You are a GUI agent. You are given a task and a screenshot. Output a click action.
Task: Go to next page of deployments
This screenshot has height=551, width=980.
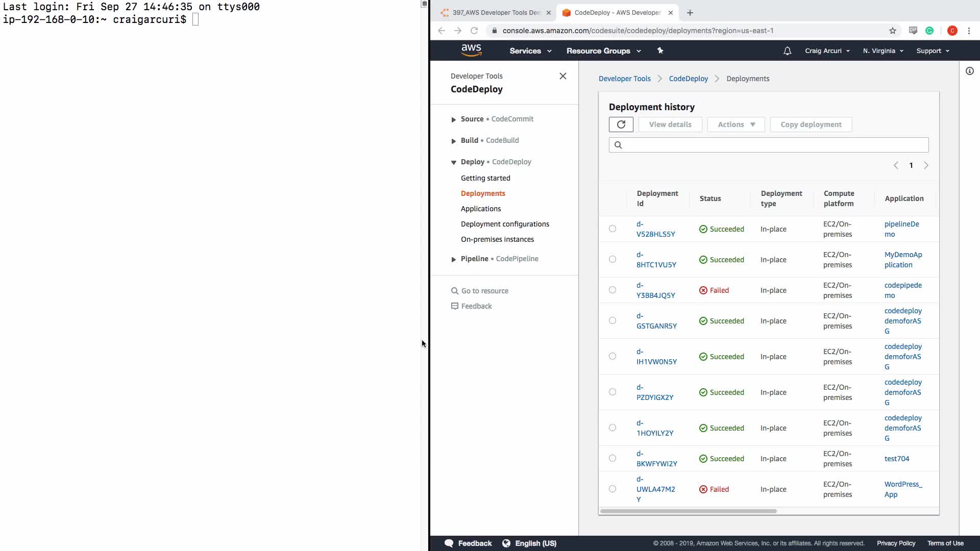coord(926,165)
